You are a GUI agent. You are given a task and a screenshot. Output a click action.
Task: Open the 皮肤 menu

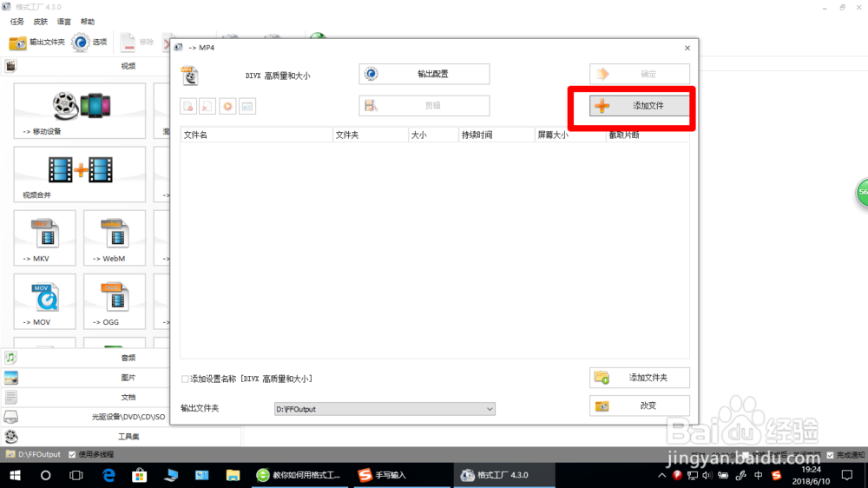(x=41, y=22)
